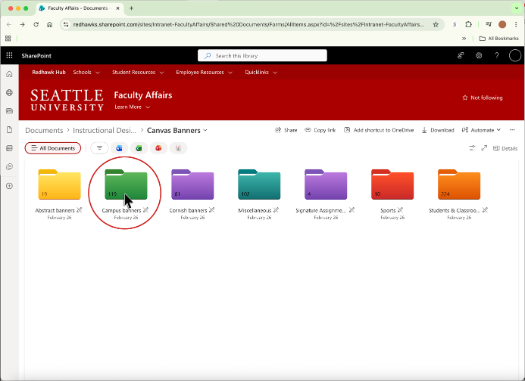Image resolution: width=525 pixels, height=381 pixels.
Task: Open the red Sports folder
Action: 392,185
